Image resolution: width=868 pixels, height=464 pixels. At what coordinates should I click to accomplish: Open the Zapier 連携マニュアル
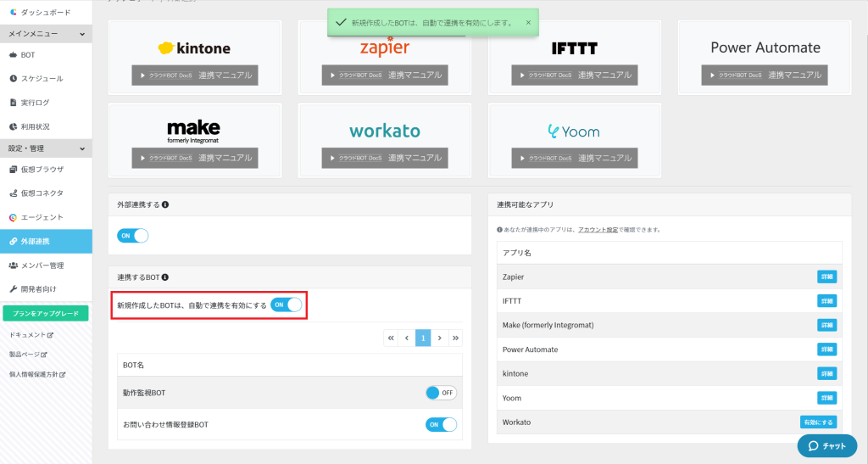385,75
